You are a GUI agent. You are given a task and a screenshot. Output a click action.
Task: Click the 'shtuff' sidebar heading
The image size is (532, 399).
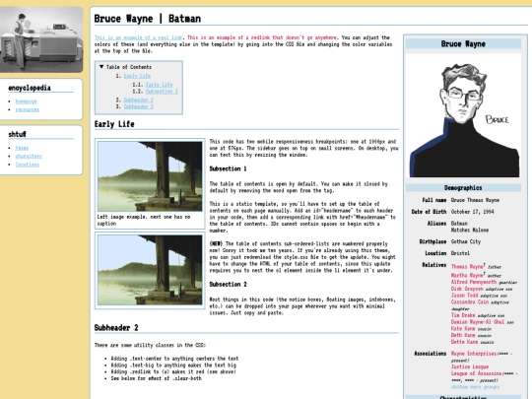18,134
